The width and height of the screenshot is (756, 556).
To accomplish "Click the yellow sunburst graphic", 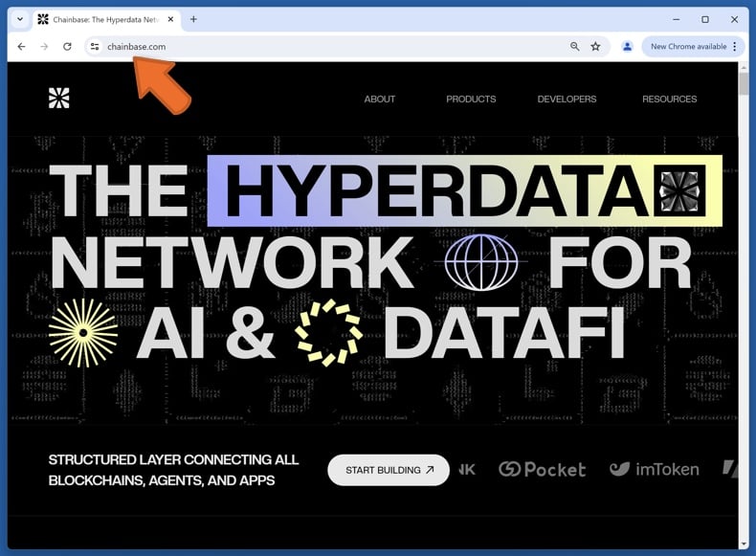I will 83,333.
